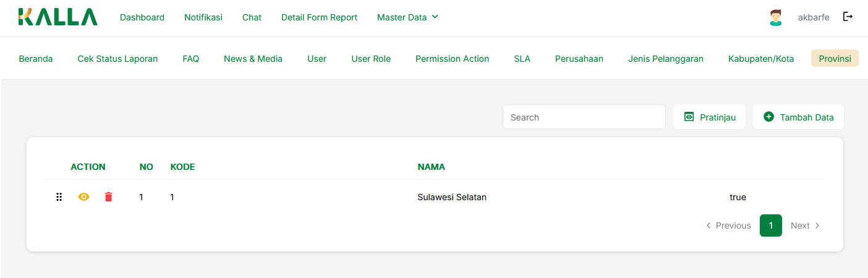
Task: View Sulawesi Selatan details via the eye icon
Action: point(84,197)
